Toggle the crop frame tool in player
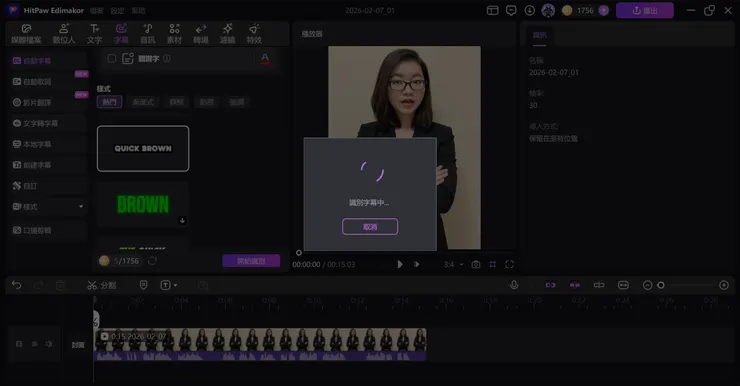740x386 pixels. 493,264
